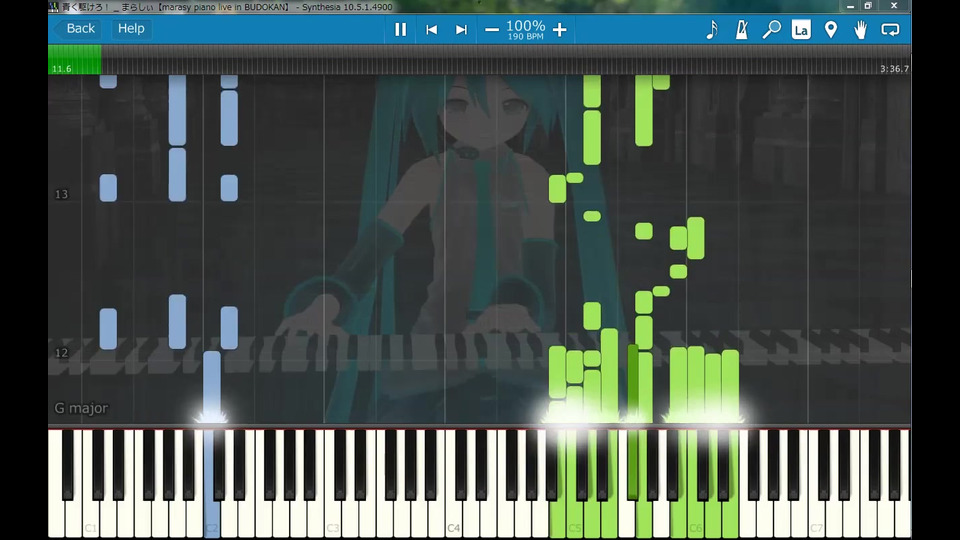Click the 100% speed readout

[525, 26]
